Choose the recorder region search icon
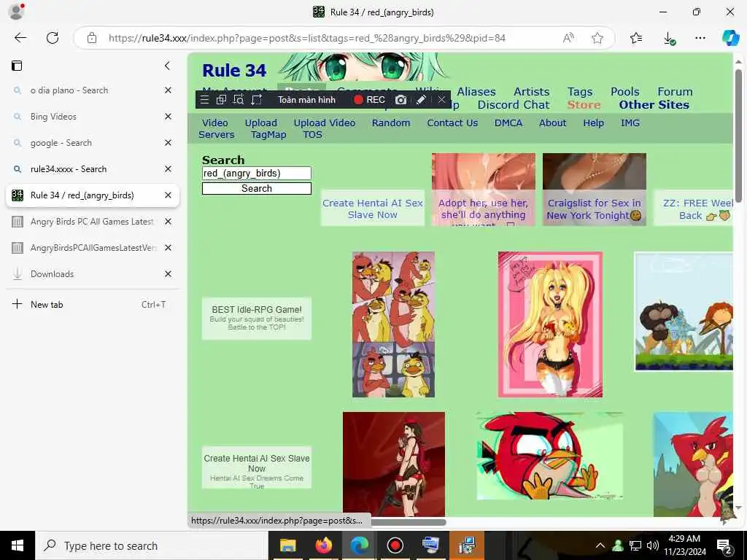 pyautogui.click(x=239, y=99)
